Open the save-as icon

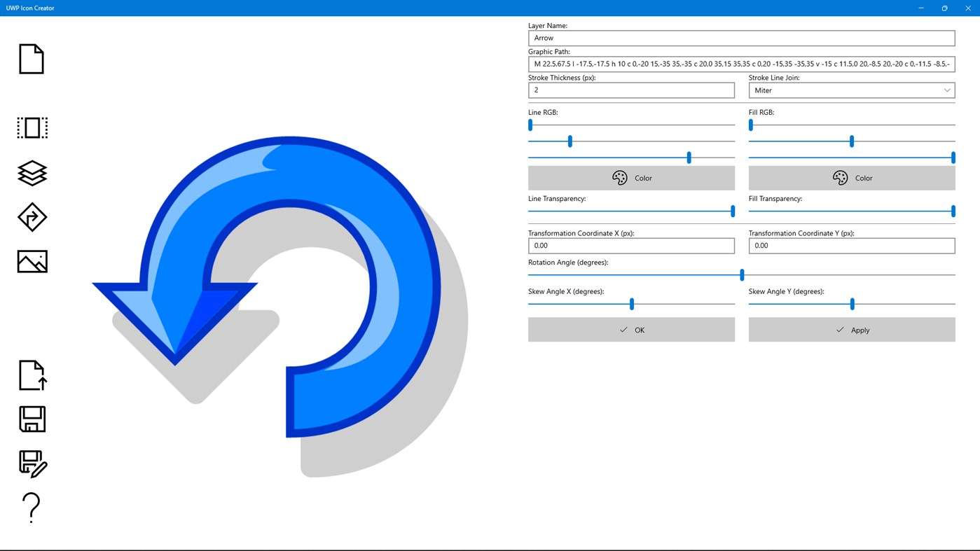(32, 463)
